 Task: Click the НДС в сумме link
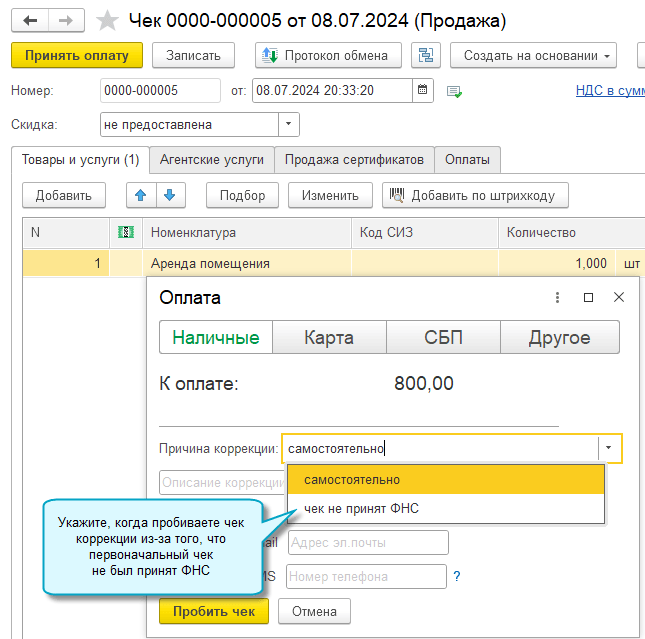610,91
